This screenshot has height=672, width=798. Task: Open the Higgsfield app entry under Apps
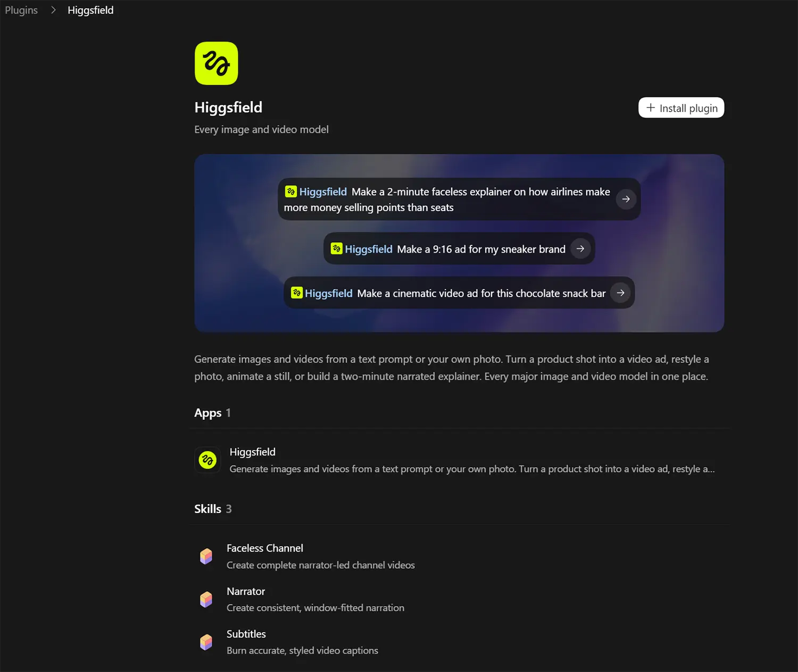[x=459, y=460]
